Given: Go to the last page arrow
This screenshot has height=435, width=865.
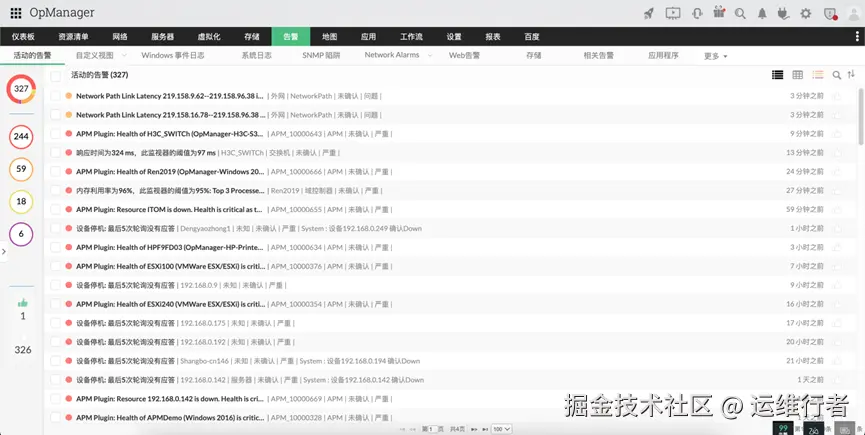Looking at the screenshot, I should tap(485, 429).
